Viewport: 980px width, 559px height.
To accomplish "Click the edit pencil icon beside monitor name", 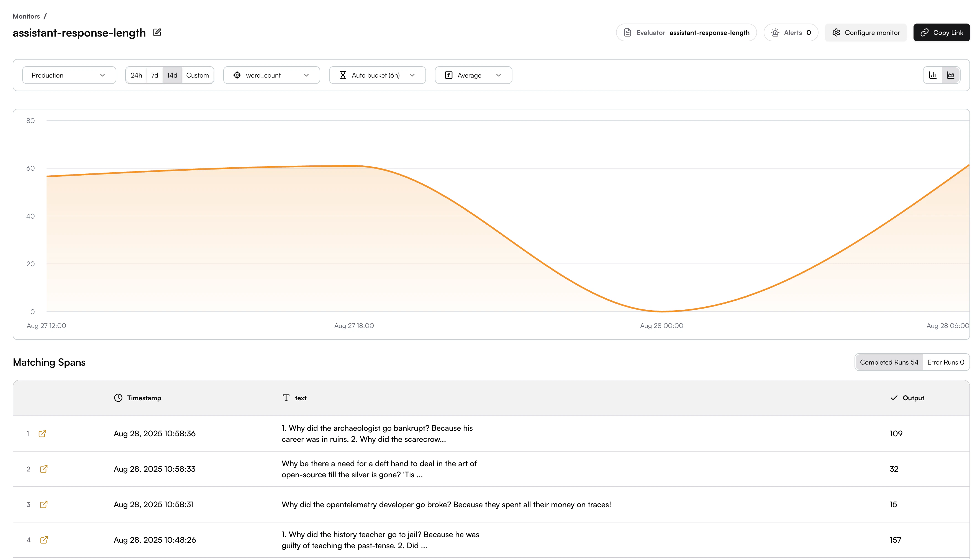I will tap(157, 33).
